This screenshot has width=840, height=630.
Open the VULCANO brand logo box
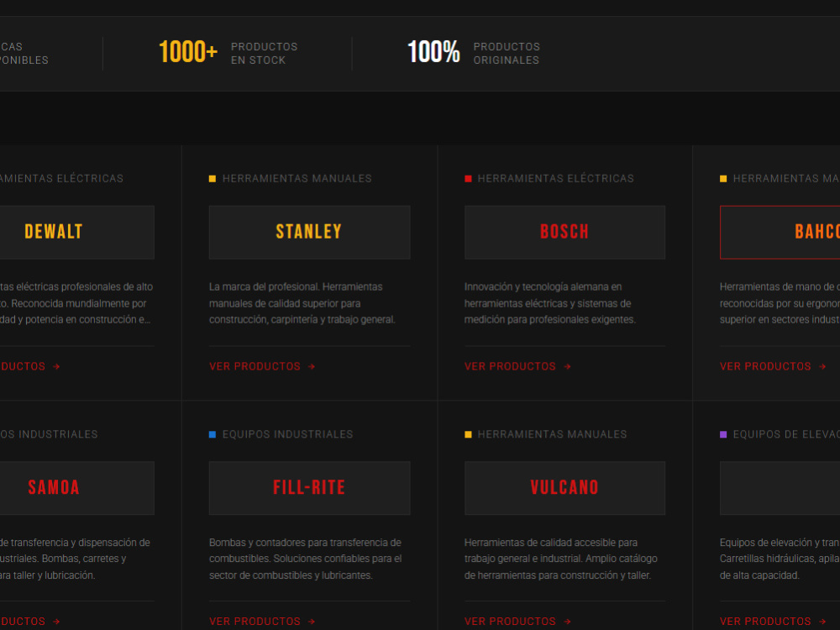pyautogui.click(x=564, y=488)
